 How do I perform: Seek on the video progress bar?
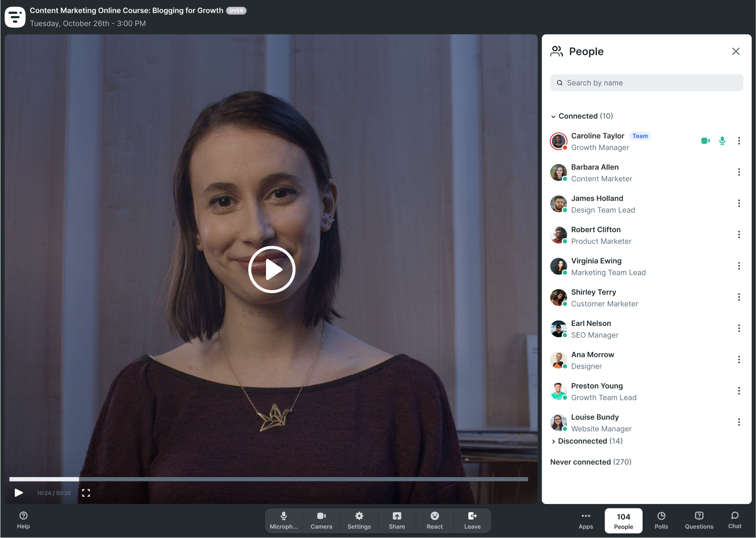(268, 479)
